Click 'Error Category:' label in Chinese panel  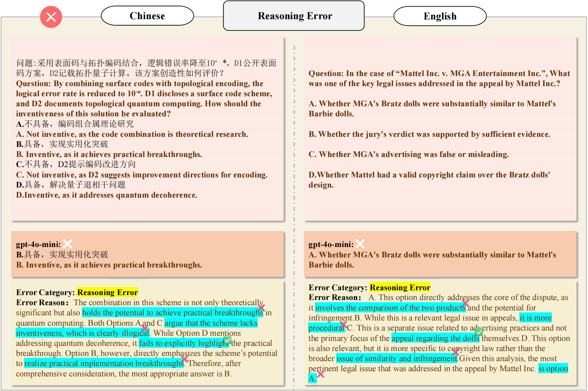(x=46, y=293)
